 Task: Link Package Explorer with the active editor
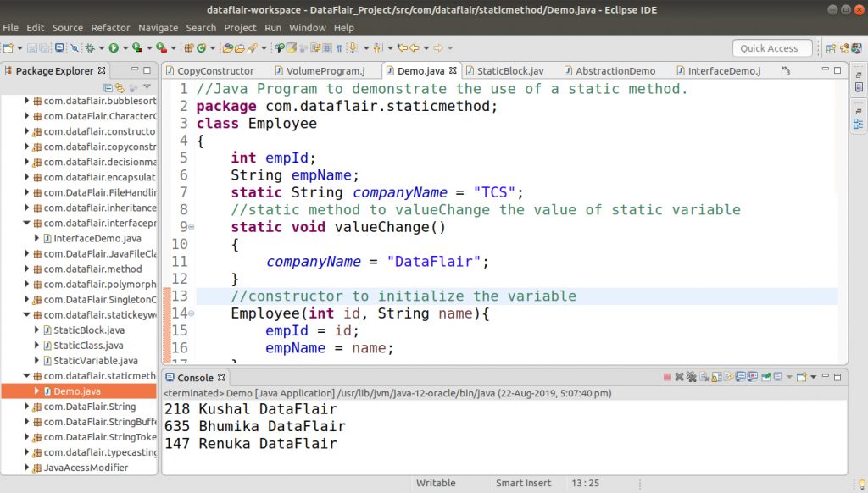tap(119, 87)
